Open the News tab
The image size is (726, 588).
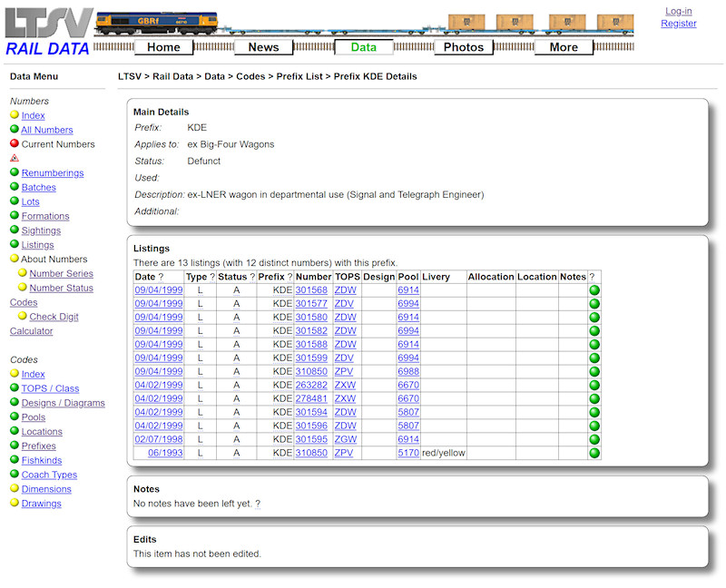263,46
